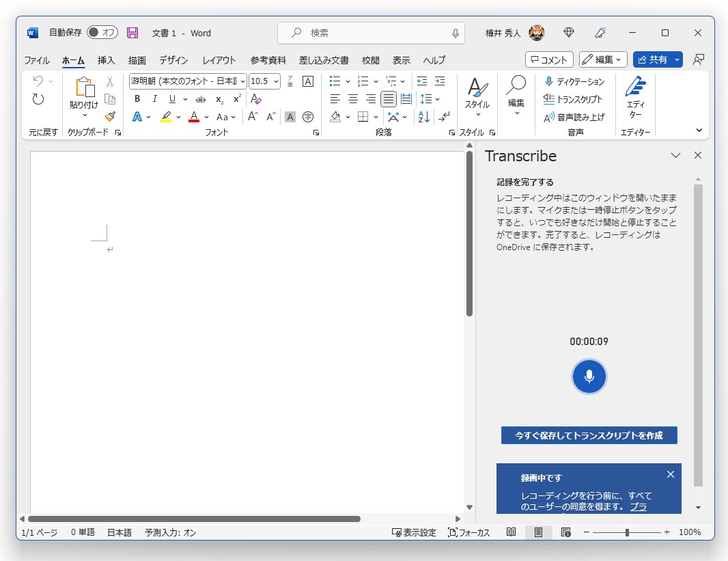Toggle italic formatting

coord(154,99)
